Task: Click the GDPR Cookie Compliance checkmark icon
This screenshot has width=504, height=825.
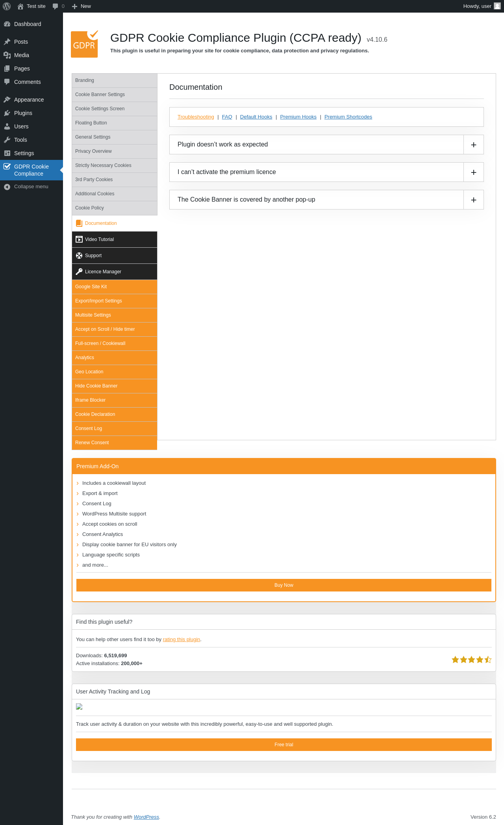Action: (7, 167)
